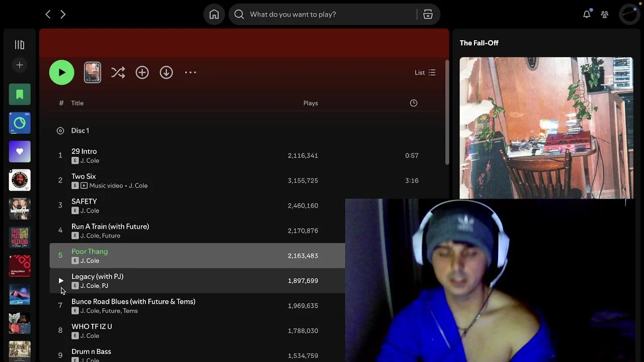This screenshot has height=362, width=644.
Task: Open the DJ playlist in sidebar
Action: [20, 123]
